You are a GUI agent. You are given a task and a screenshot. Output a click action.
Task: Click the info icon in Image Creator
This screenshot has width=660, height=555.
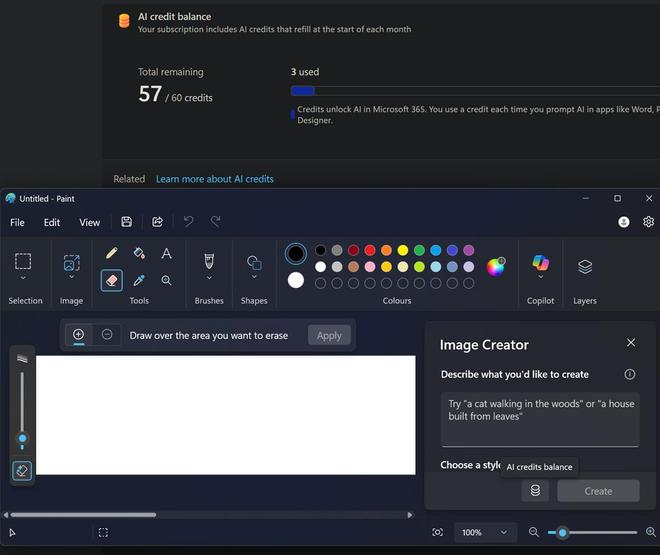coord(630,374)
